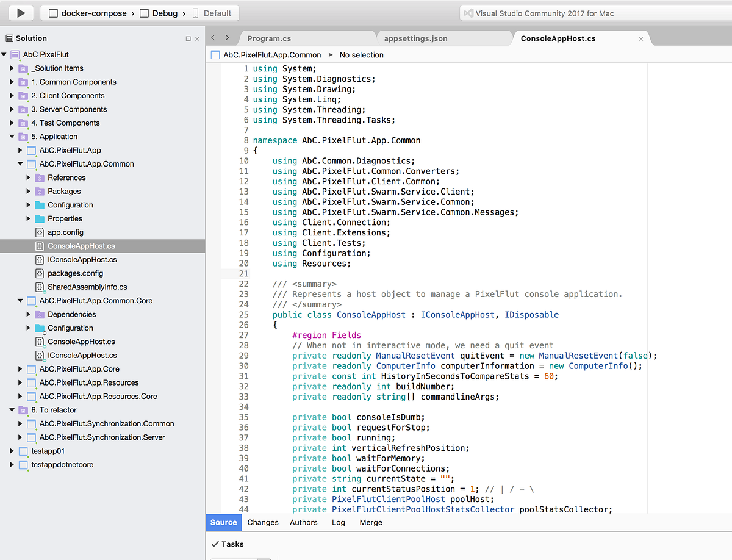Image resolution: width=732 pixels, height=560 pixels.
Task: Click the 3. Server Components folder icon
Action: click(x=23, y=109)
